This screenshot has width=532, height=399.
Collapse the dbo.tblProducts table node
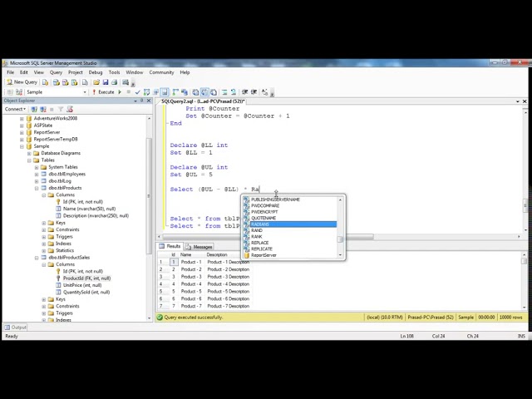[37, 188]
